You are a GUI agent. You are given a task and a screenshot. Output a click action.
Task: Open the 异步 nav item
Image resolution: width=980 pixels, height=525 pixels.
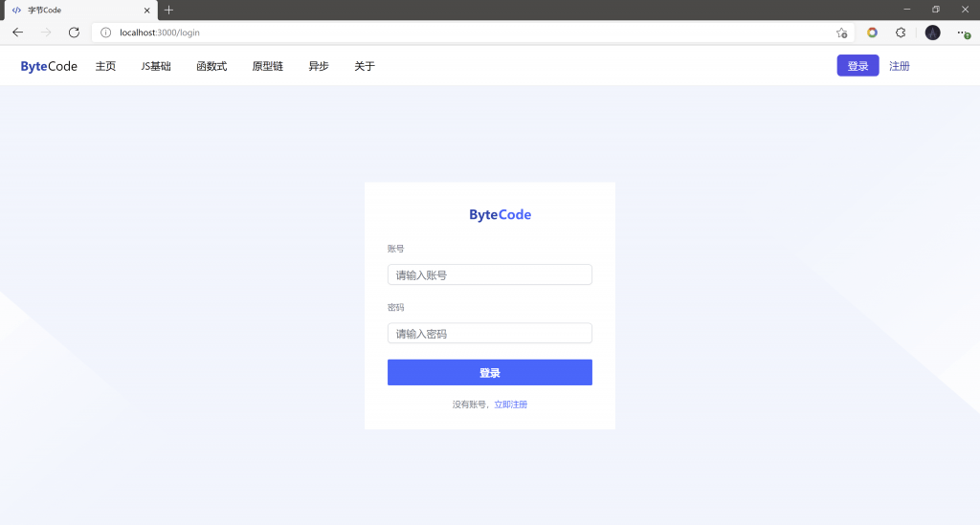[x=319, y=66]
